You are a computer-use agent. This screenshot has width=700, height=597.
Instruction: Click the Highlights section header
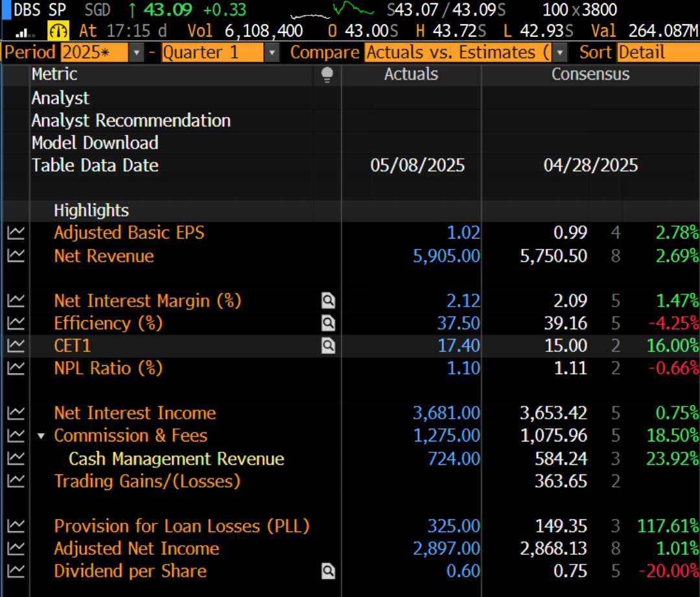point(91,210)
